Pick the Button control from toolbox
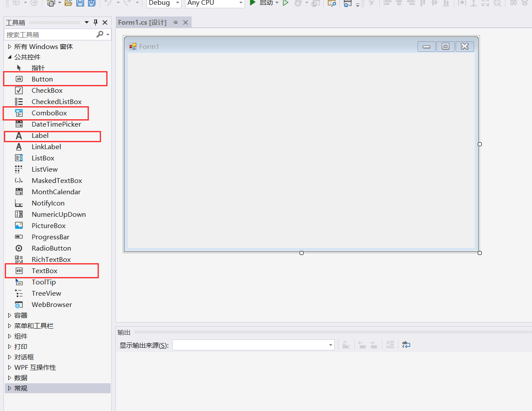Viewport: 532px width, 411px height. pos(57,79)
